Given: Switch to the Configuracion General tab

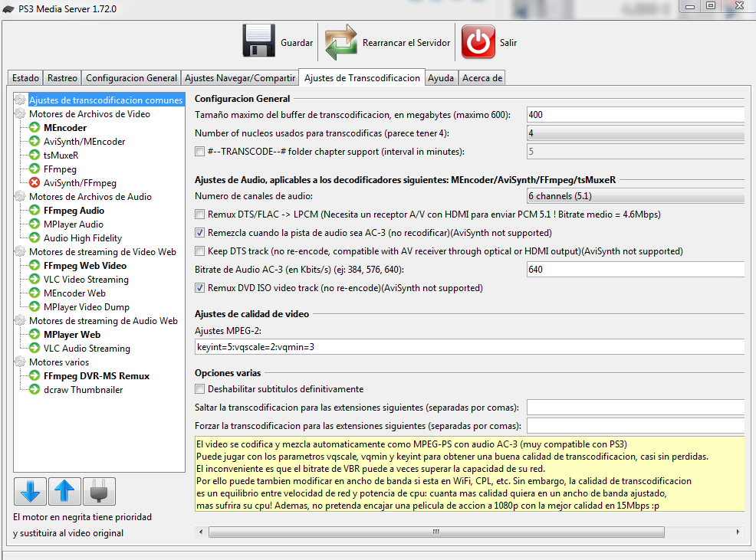Looking at the screenshot, I should (x=131, y=78).
